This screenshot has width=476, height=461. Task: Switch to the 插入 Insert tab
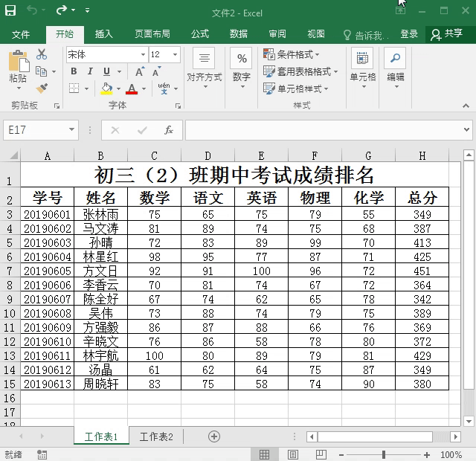pos(103,34)
